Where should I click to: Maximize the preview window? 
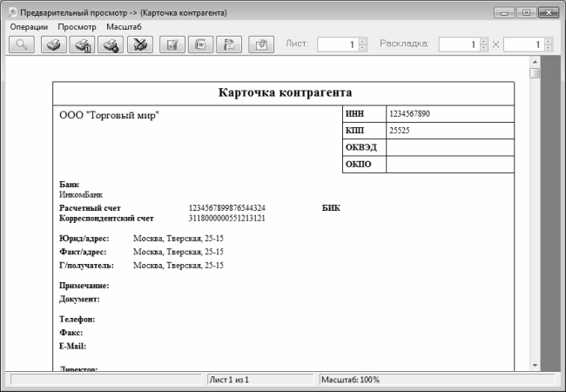coord(527,13)
